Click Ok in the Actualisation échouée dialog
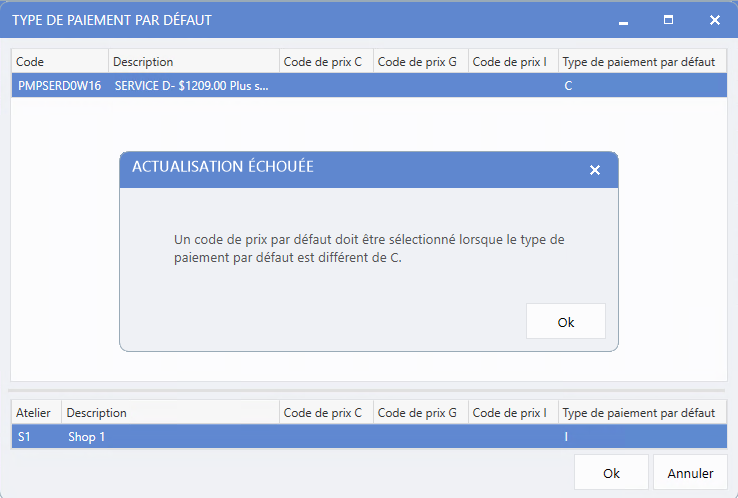Viewport: 738px width, 498px height. tap(565, 322)
